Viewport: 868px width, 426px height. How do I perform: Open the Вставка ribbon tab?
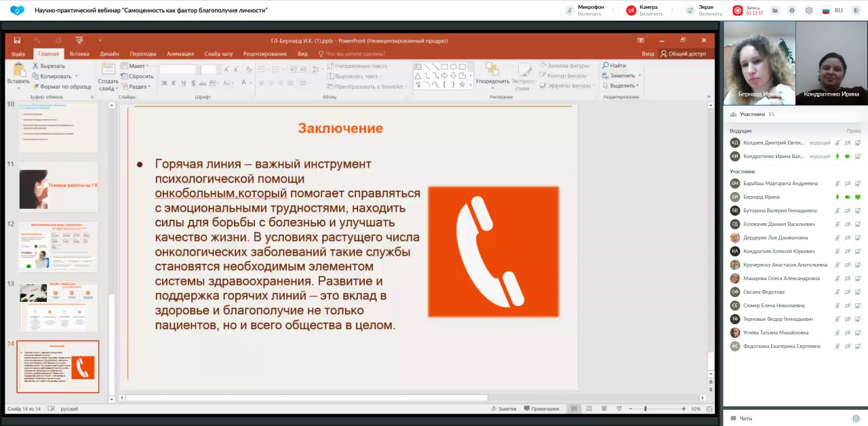79,54
